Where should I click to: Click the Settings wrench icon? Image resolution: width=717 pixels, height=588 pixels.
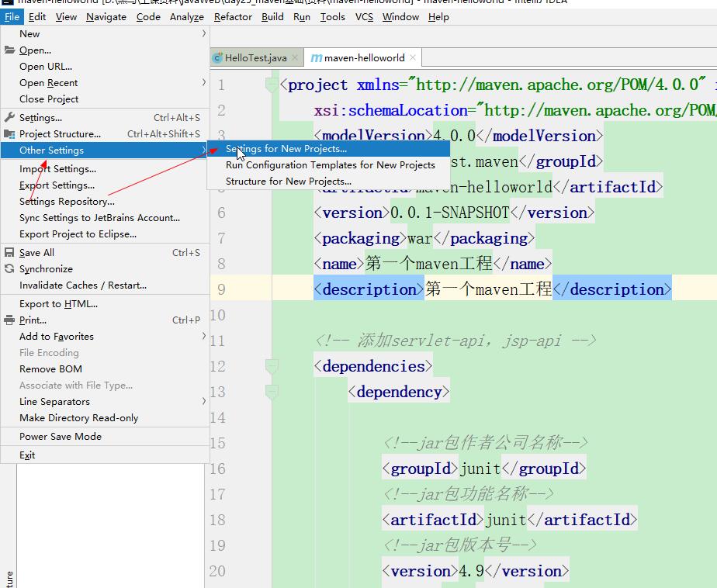pyautogui.click(x=9, y=117)
